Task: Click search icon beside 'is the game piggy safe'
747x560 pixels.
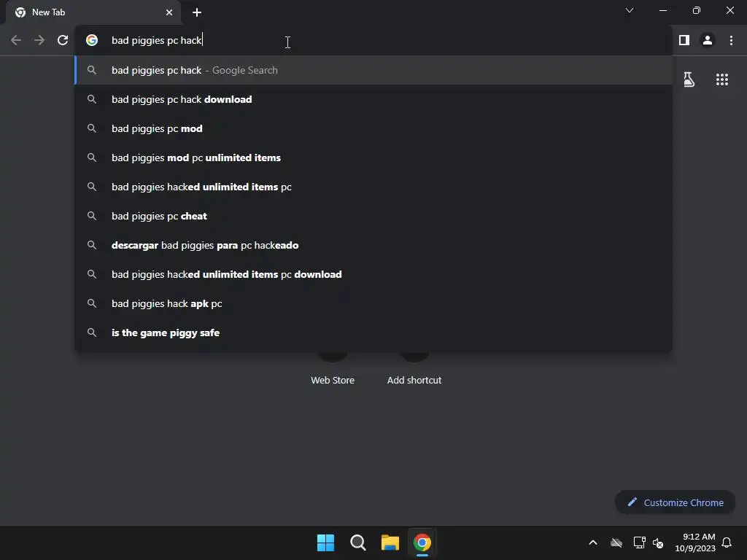Action: coord(92,332)
